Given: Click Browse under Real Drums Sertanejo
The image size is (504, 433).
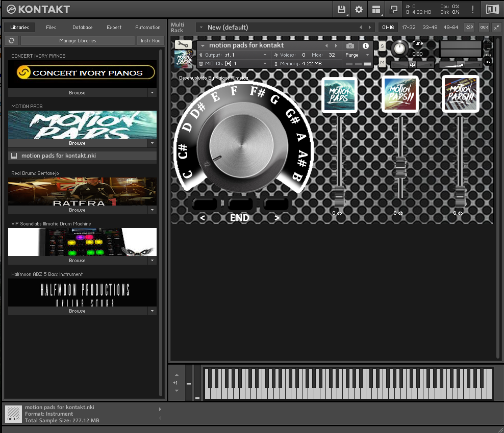Looking at the screenshot, I should click(x=77, y=210).
